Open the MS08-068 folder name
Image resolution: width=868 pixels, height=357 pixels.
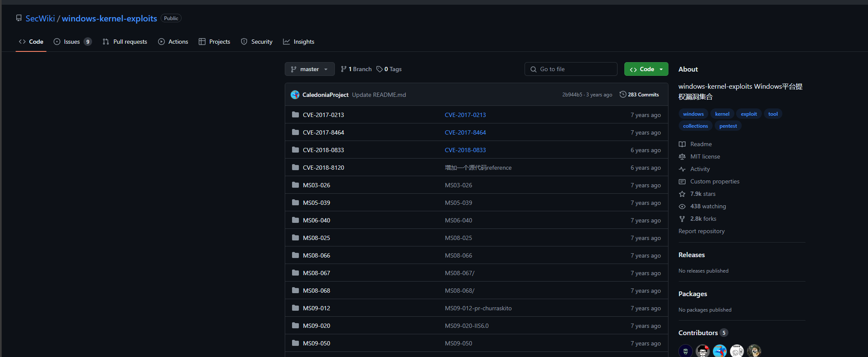click(316, 291)
